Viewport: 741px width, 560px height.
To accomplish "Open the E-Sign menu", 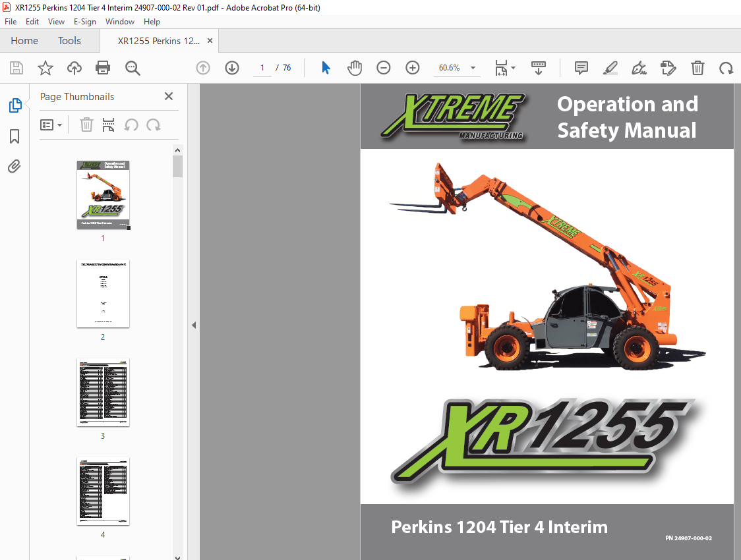I will [x=85, y=22].
